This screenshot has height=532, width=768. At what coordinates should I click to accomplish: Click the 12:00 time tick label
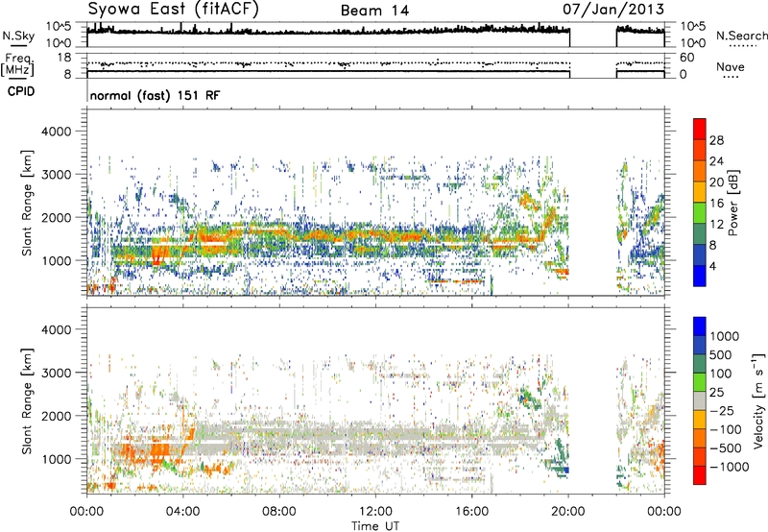coord(375,512)
